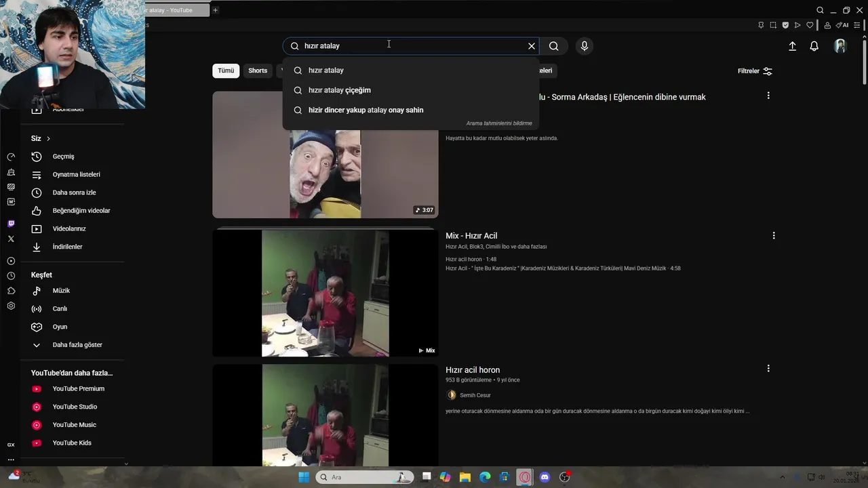The height and width of the screenshot is (488, 868).
Task: Select the Tümü filter chip
Action: pyautogui.click(x=226, y=70)
